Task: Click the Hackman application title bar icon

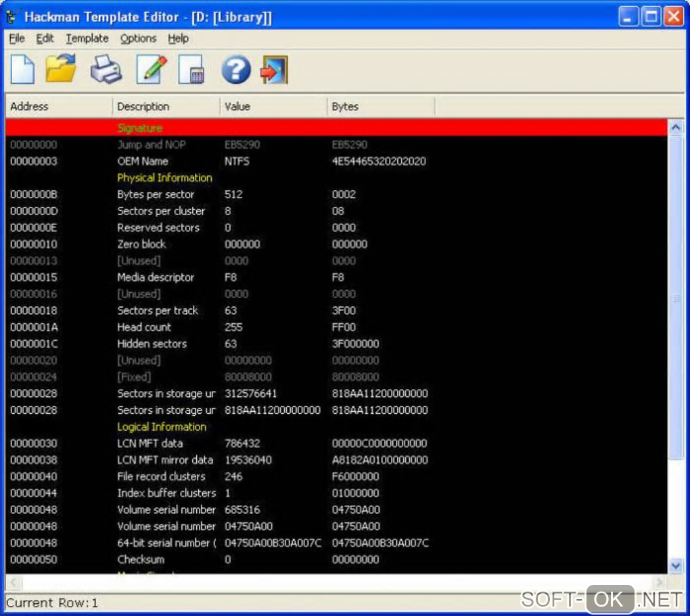Action: coord(11,17)
